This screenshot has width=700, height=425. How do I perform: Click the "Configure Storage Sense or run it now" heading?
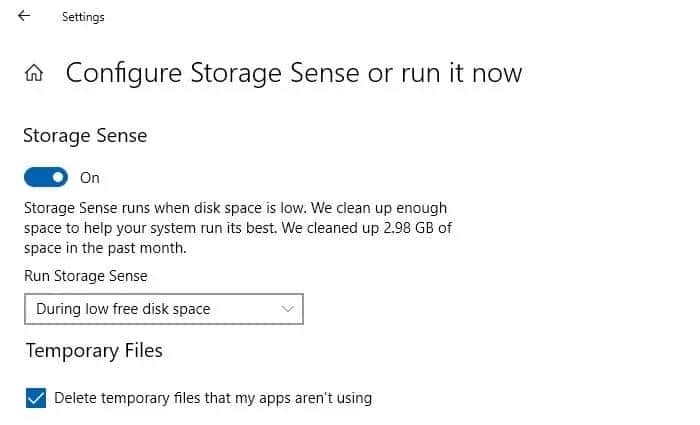[x=294, y=73]
